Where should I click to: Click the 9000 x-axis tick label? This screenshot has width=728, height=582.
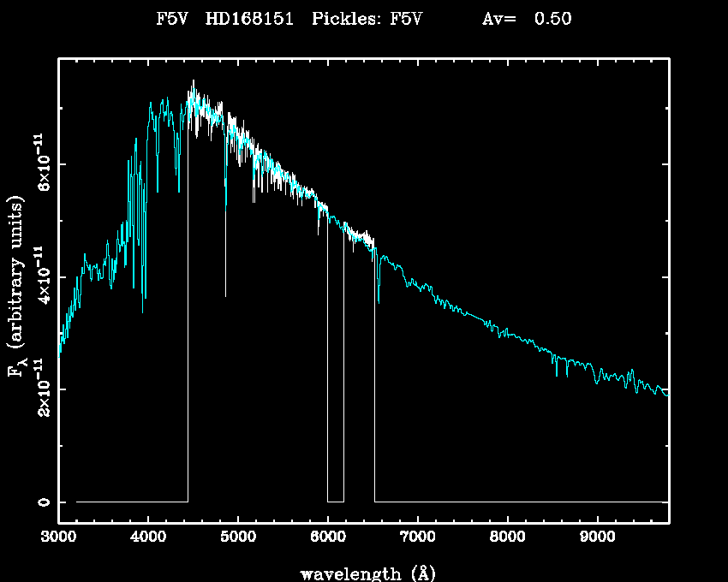pyautogui.click(x=598, y=539)
